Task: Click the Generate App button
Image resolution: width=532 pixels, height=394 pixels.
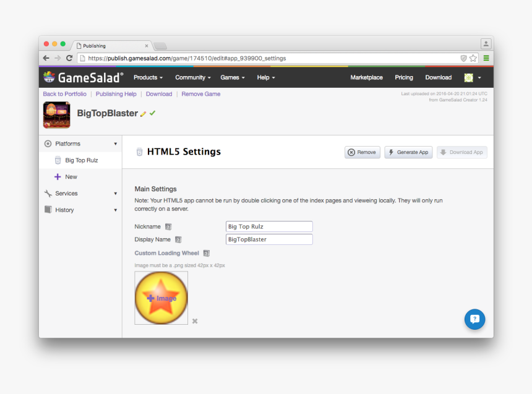Action: coord(408,152)
